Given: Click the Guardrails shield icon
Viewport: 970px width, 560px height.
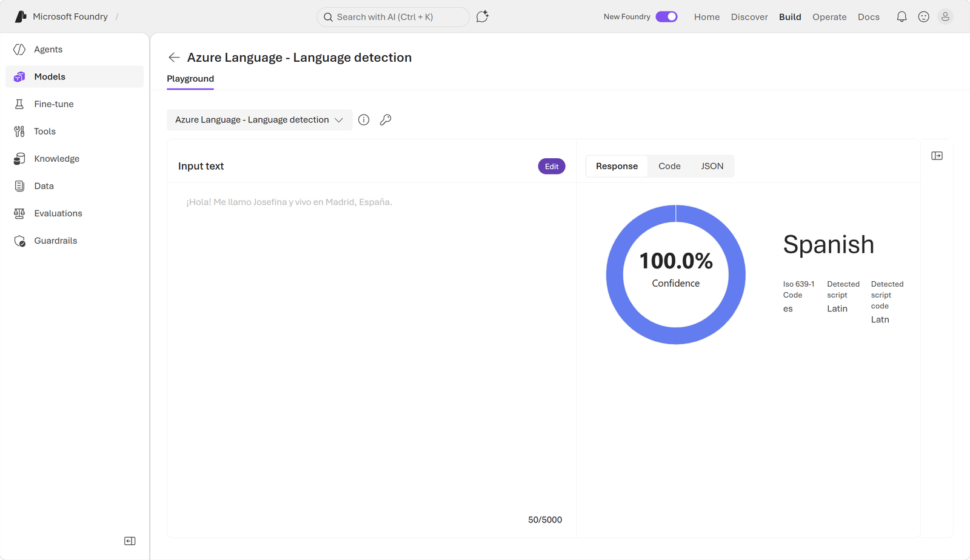Looking at the screenshot, I should click(x=19, y=241).
